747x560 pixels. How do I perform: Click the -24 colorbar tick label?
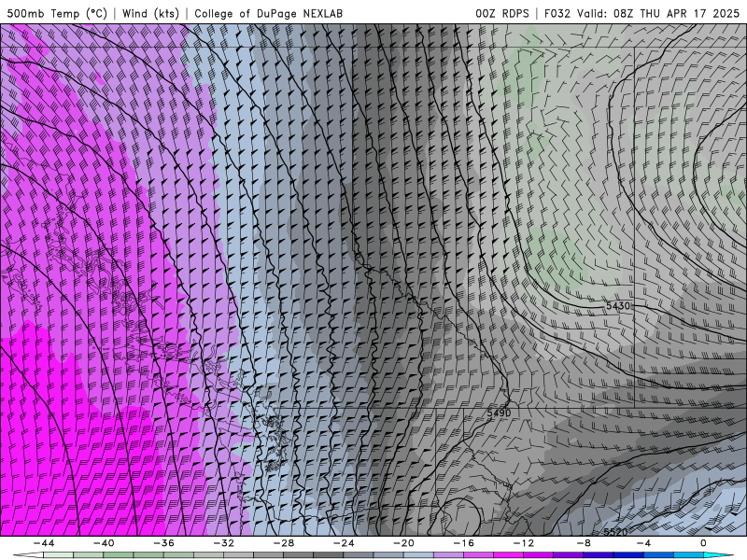point(344,543)
